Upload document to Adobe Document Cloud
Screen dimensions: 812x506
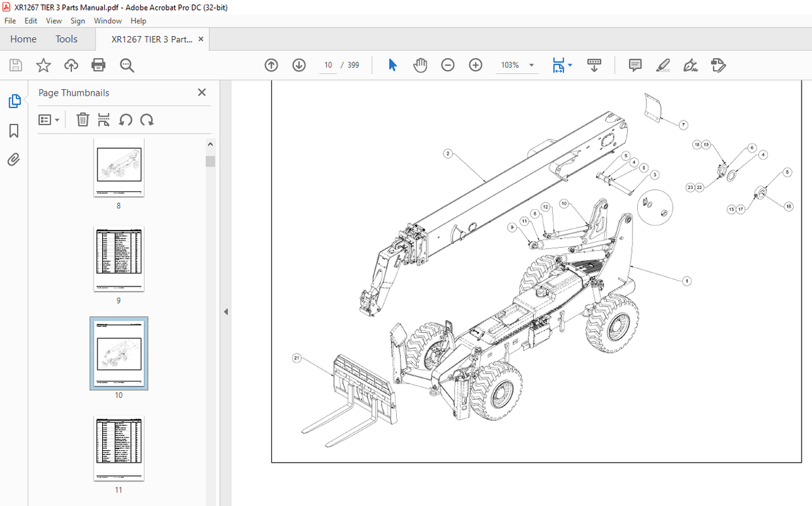pos(71,65)
